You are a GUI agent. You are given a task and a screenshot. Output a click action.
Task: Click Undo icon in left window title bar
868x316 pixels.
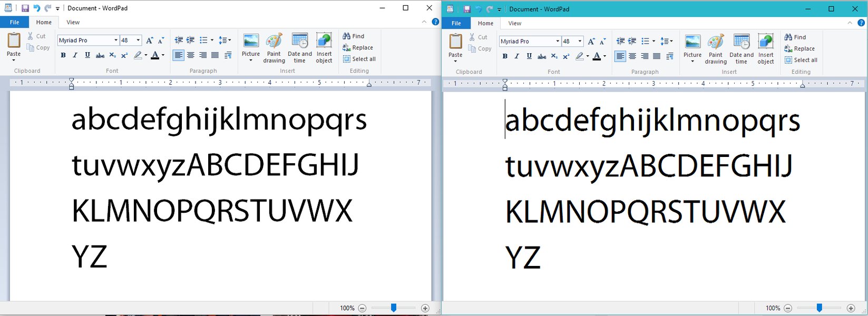36,8
